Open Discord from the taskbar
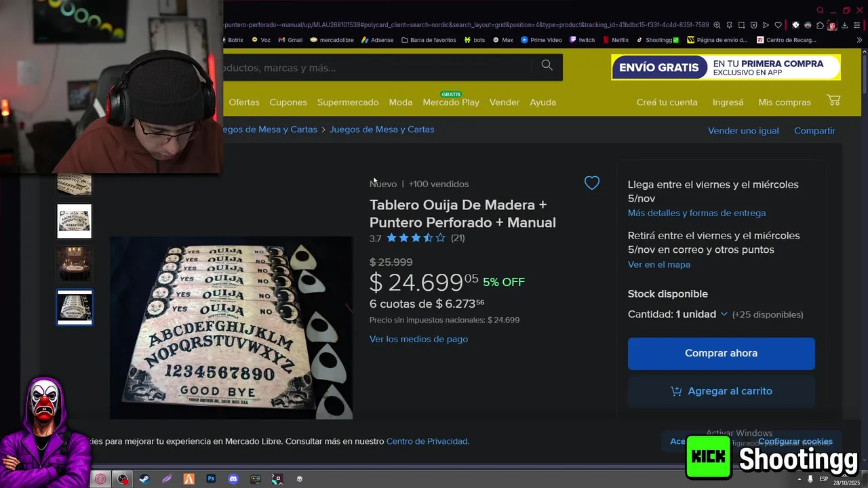This screenshot has height=488, width=868. pos(233,479)
